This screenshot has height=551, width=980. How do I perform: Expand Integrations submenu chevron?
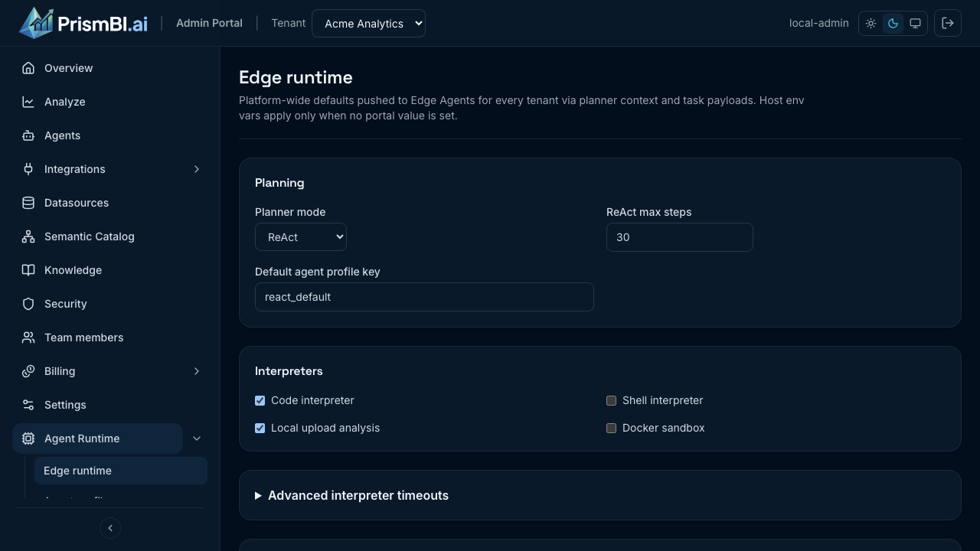[x=197, y=169]
